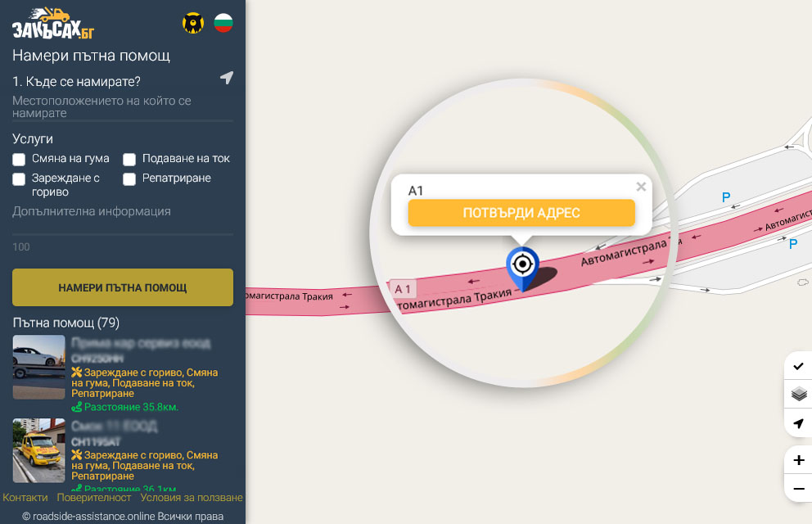Click the Zakasah.bg logo
The width and height of the screenshot is (812, 524).
click(x=53, y=24)
